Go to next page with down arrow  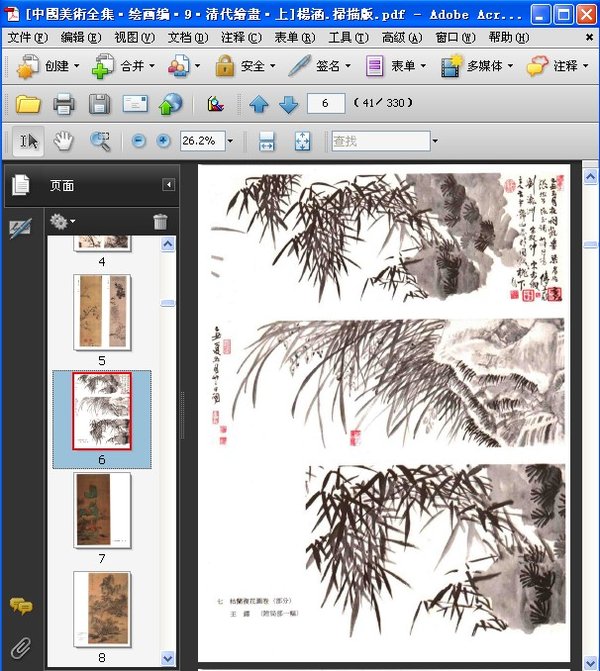[289, 104]
